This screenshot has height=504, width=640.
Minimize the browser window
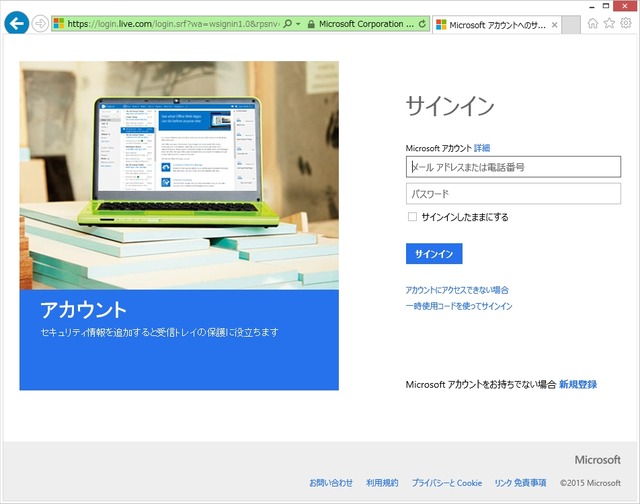tap(592, 7)
